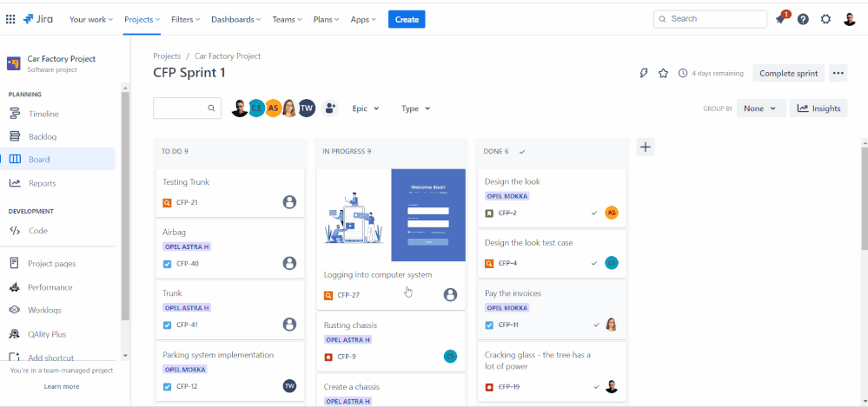Open Backlog in the sidebar

(x=57, y=136)
